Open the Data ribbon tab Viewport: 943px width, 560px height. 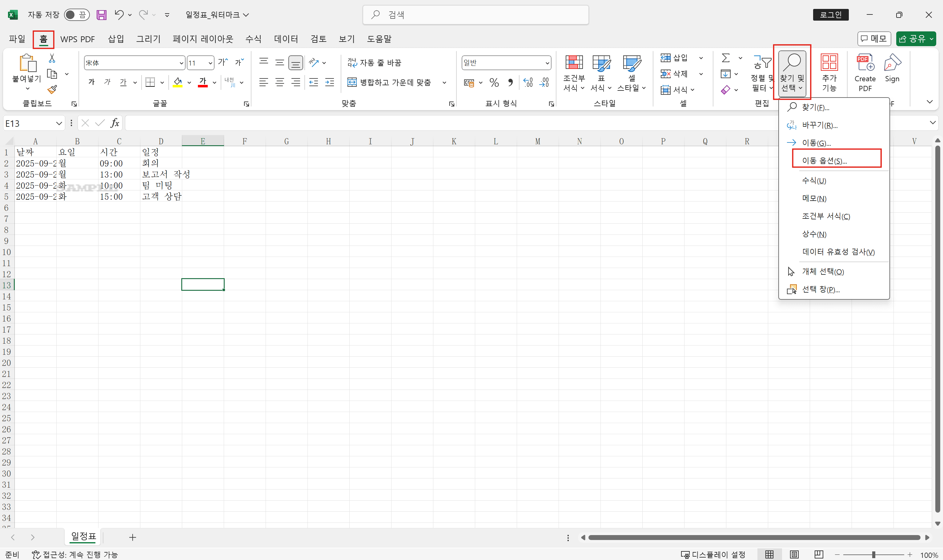tap(286, 39)
